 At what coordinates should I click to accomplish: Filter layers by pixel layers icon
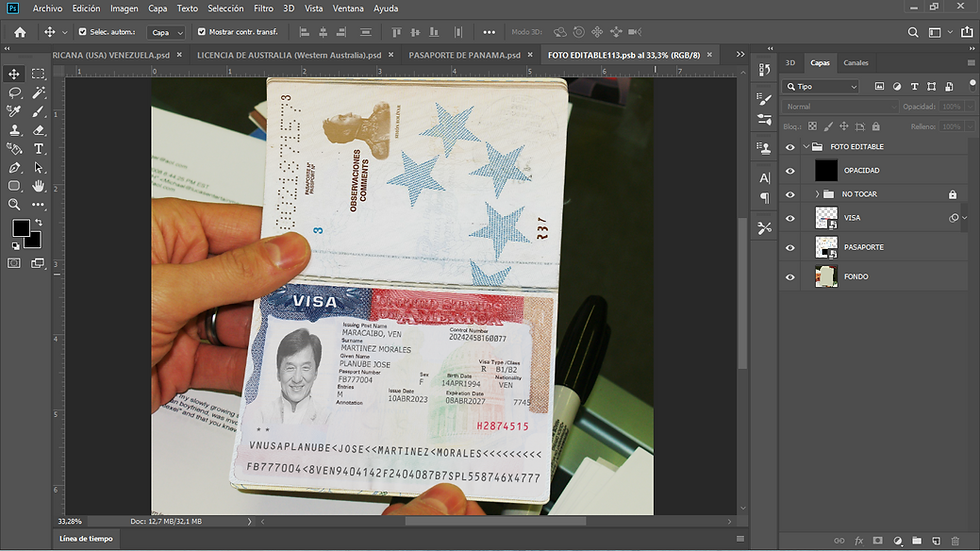click(879, 86)
